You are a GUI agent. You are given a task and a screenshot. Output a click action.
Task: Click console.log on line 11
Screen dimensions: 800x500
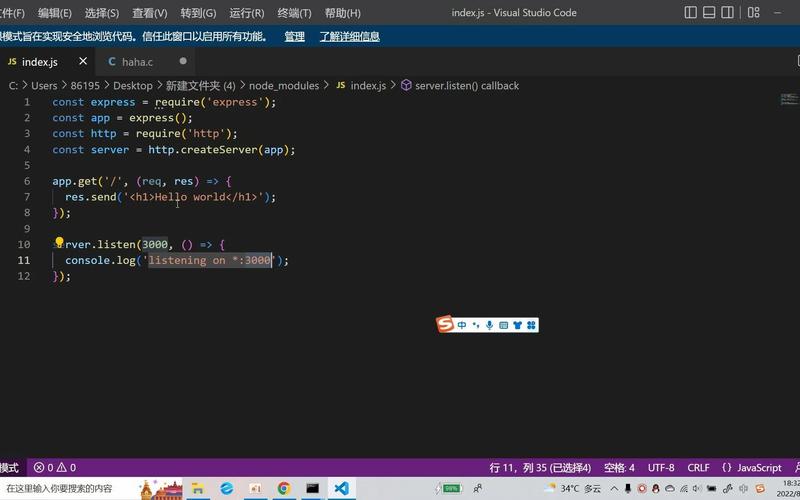coord(100,260)
